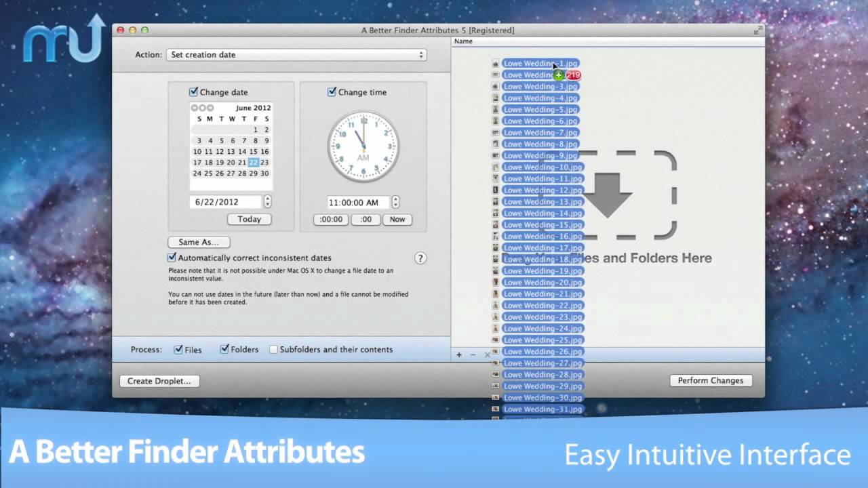Select June 27 in the calendar
The width and height of the screenshot is (868, 488).
tap(231, 174)
